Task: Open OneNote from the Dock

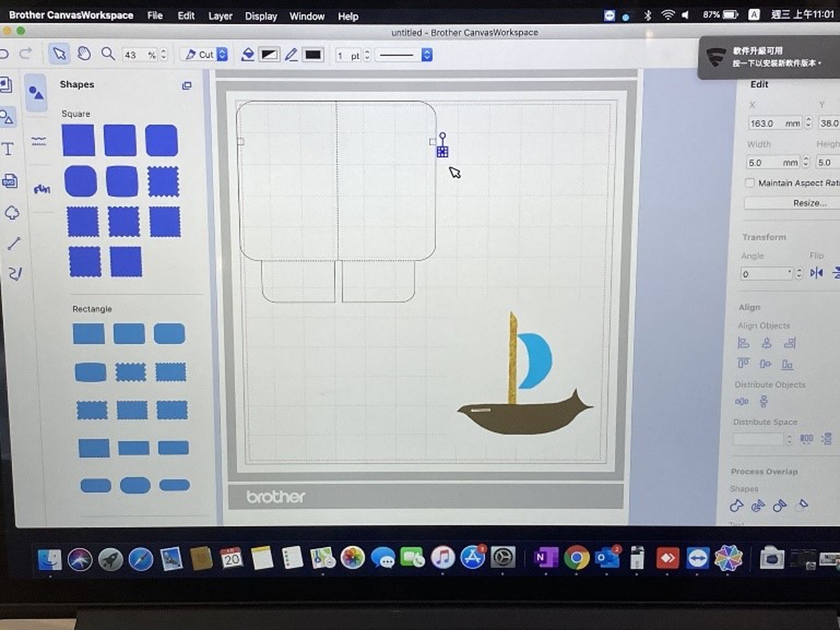Action: pos(546,557)
